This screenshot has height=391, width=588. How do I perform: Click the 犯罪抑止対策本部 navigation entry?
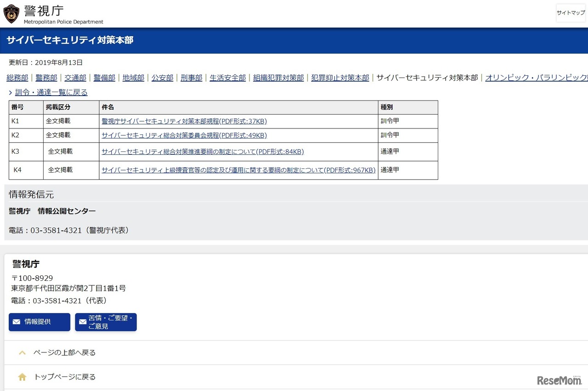point(340,78)
